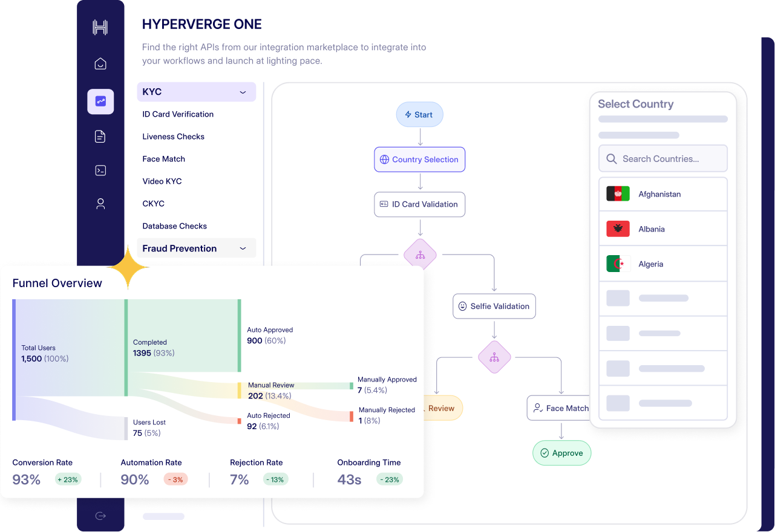Click the Approve node in the workflow
This screenshot has height=532, width=775.
pyautogui.click(x=561, y=453)
